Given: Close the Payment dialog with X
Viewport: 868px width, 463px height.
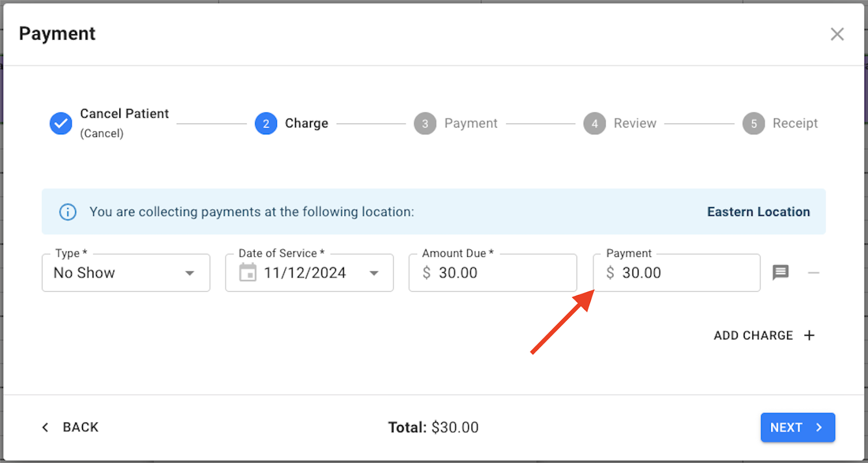Looking at the screenshot, I should [837, 34].
